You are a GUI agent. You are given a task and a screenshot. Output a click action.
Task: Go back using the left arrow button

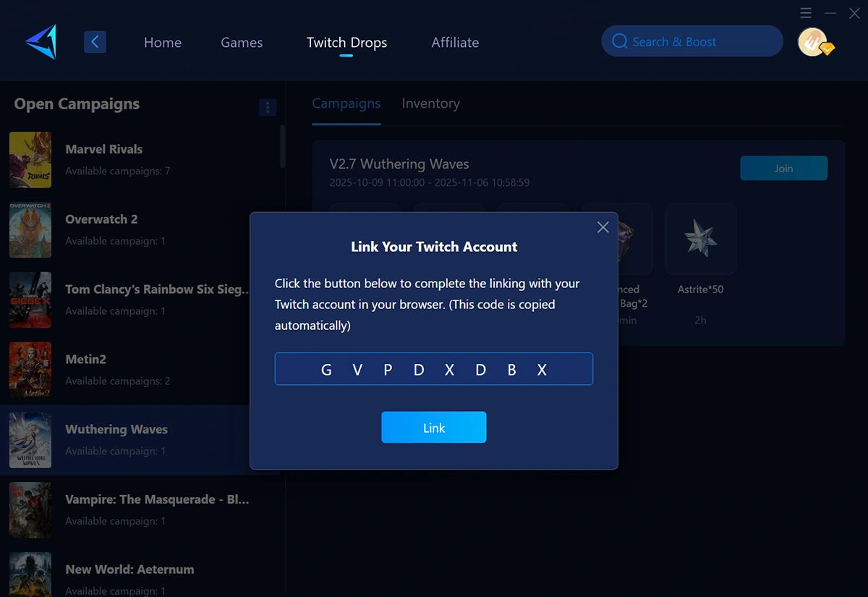(x=95, y=42)
